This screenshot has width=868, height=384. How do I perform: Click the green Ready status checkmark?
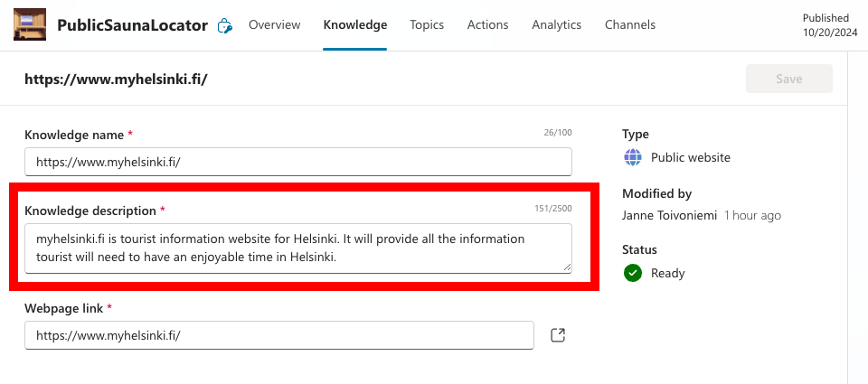coord(633,273)
